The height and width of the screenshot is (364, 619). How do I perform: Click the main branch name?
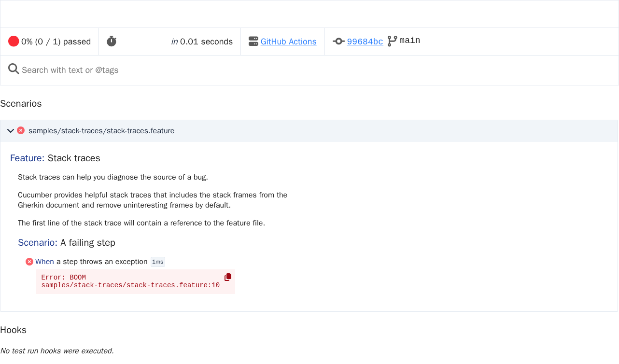(x=410, y=41)
